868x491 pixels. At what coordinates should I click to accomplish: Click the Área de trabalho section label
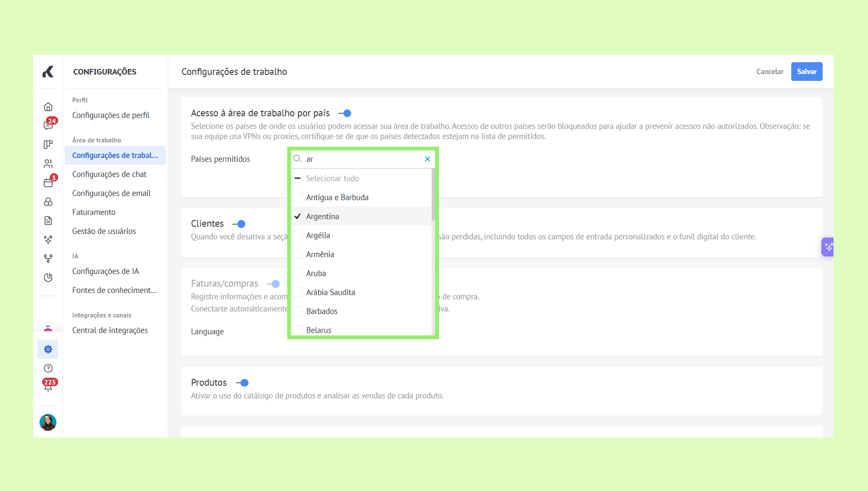96,140
